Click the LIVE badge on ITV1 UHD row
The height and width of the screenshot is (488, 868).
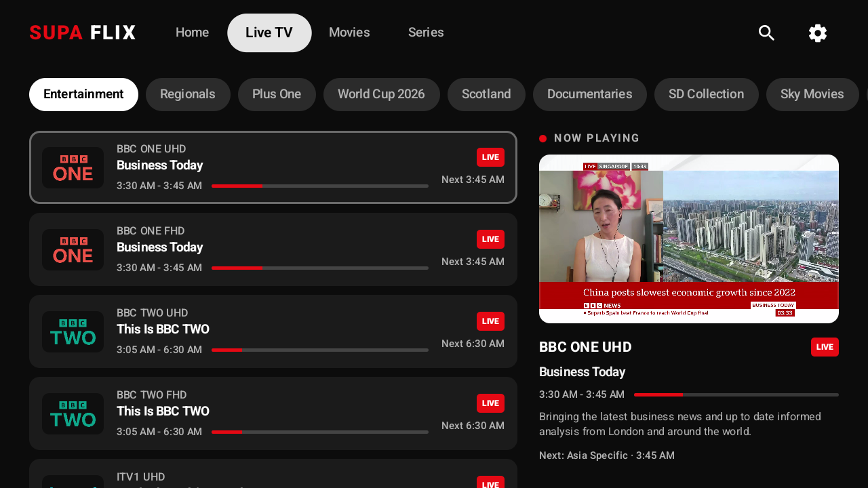(490, 483)
